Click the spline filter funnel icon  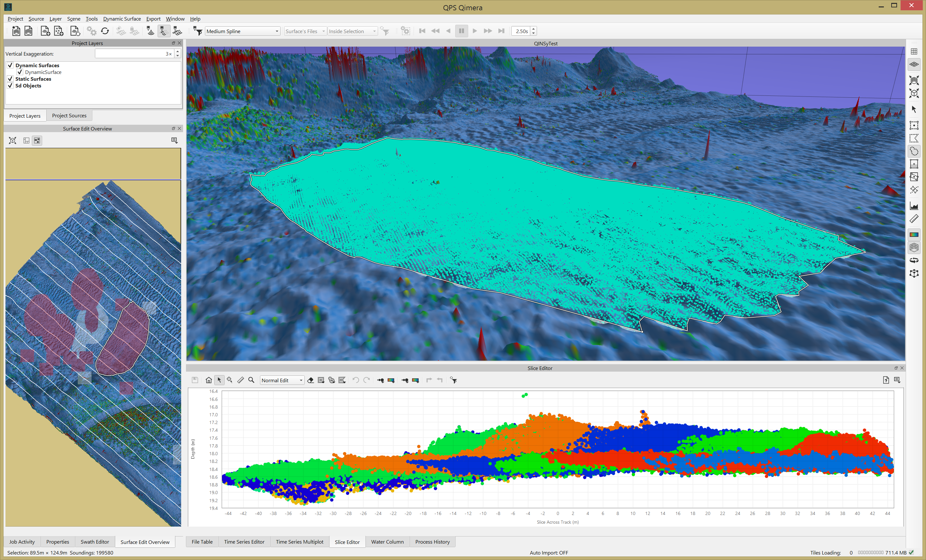click(x=198, y=31)
